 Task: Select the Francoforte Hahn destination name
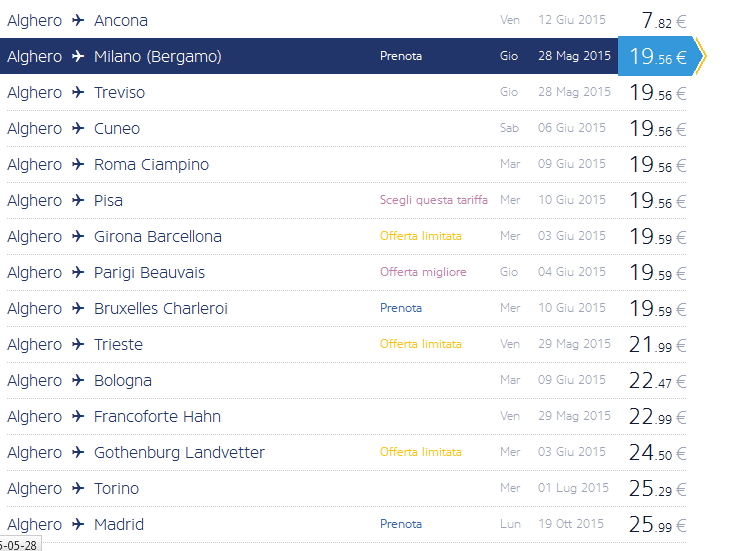(157, 417)
